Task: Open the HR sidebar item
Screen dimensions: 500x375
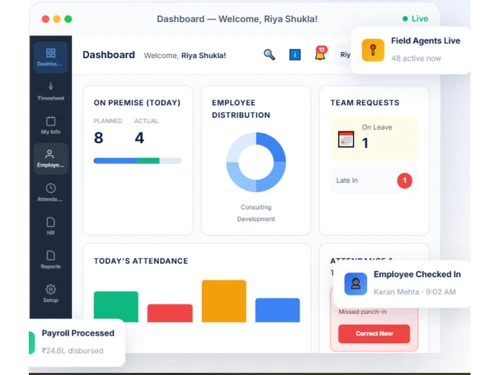Action: tap(51, 226)
